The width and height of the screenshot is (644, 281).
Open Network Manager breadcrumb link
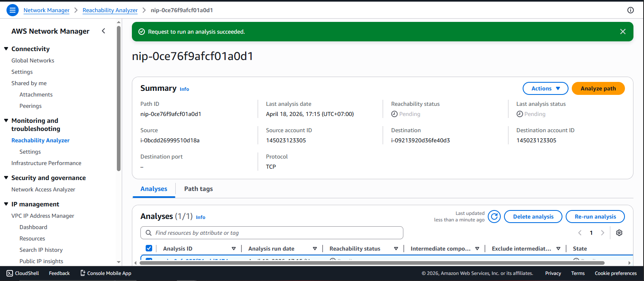point(46,10)
